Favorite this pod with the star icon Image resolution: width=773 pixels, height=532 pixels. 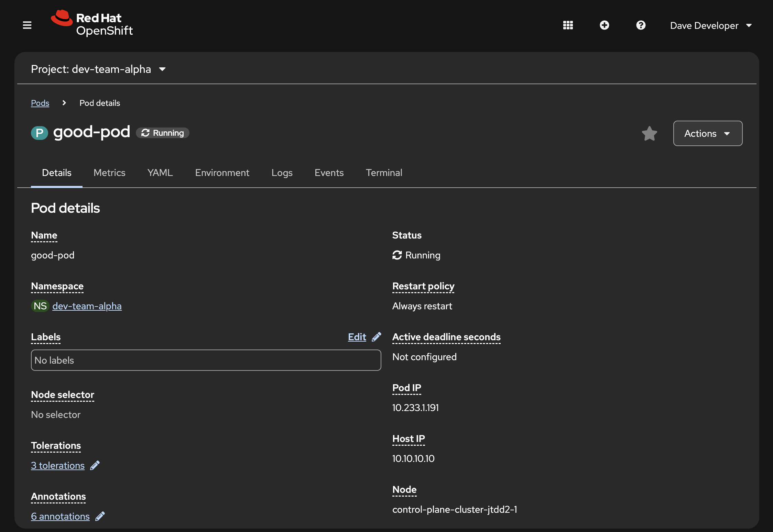[649, 133]
